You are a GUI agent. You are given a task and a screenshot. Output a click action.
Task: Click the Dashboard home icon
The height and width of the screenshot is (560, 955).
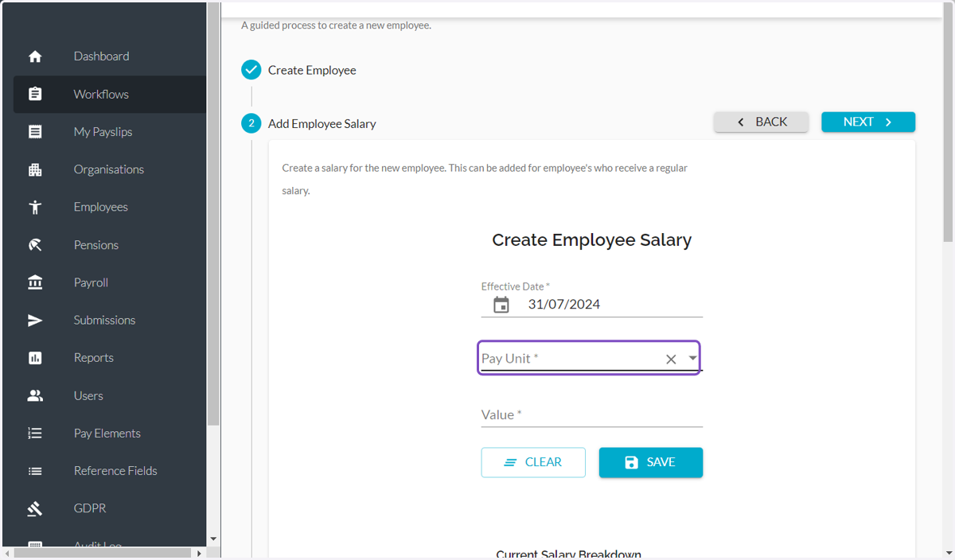[35, 56]
